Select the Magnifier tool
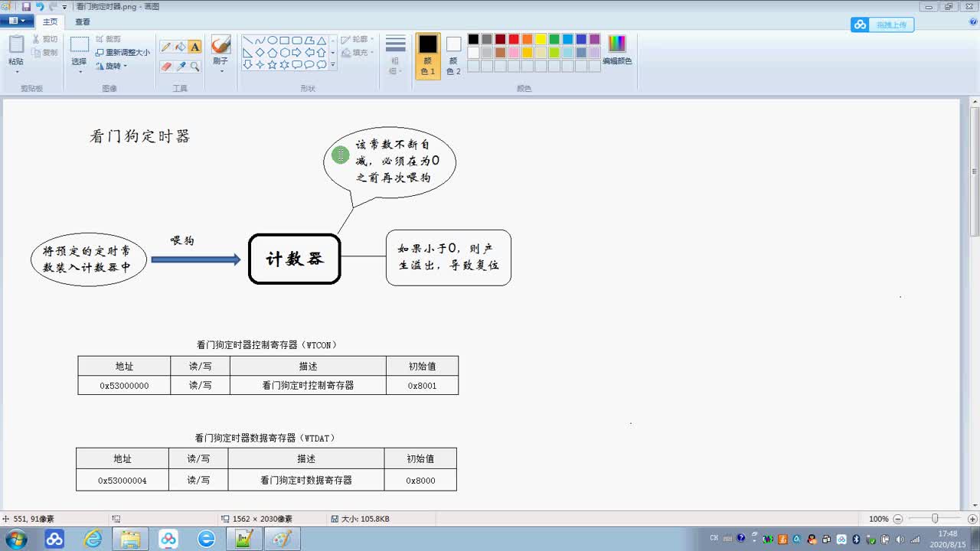 click(195, 67)
